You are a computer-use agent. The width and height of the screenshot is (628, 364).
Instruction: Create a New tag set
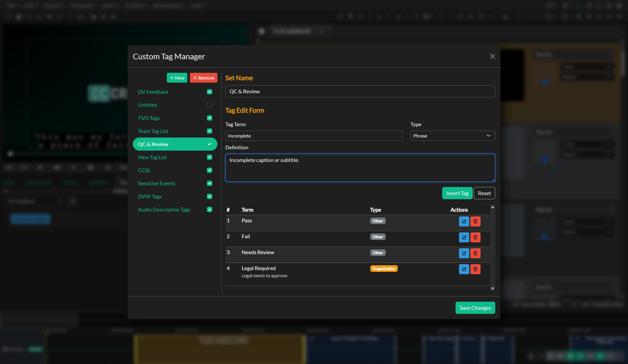177,78
